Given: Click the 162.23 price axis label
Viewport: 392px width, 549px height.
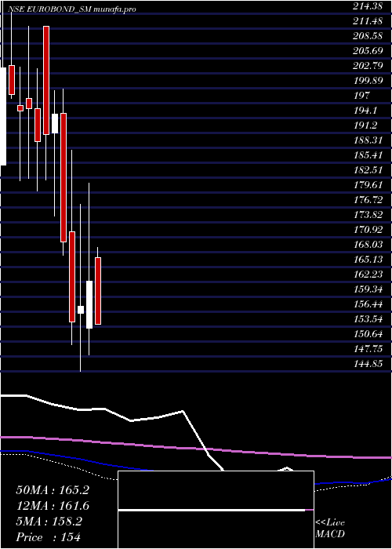Looking at the screenshot, I should 368,274.
